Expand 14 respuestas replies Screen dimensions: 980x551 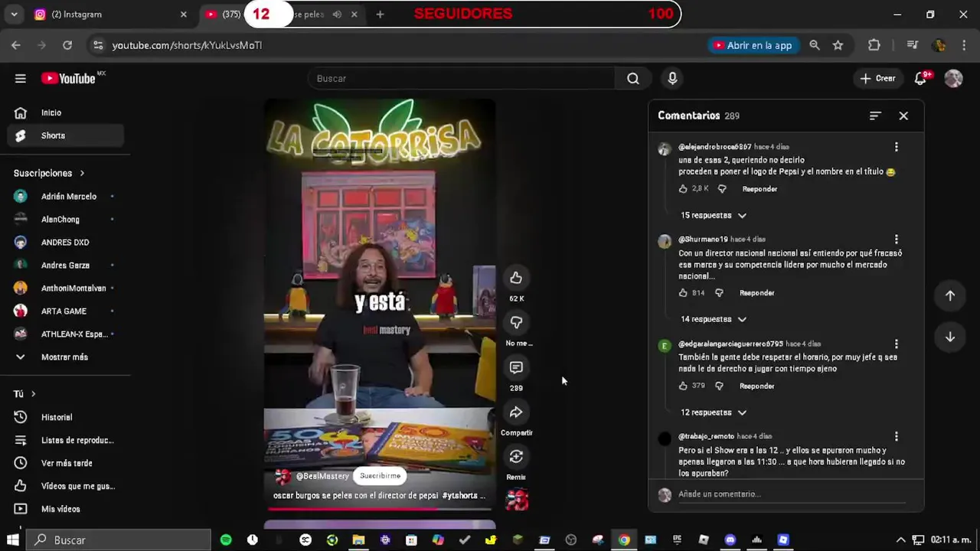tap(714, 319)
